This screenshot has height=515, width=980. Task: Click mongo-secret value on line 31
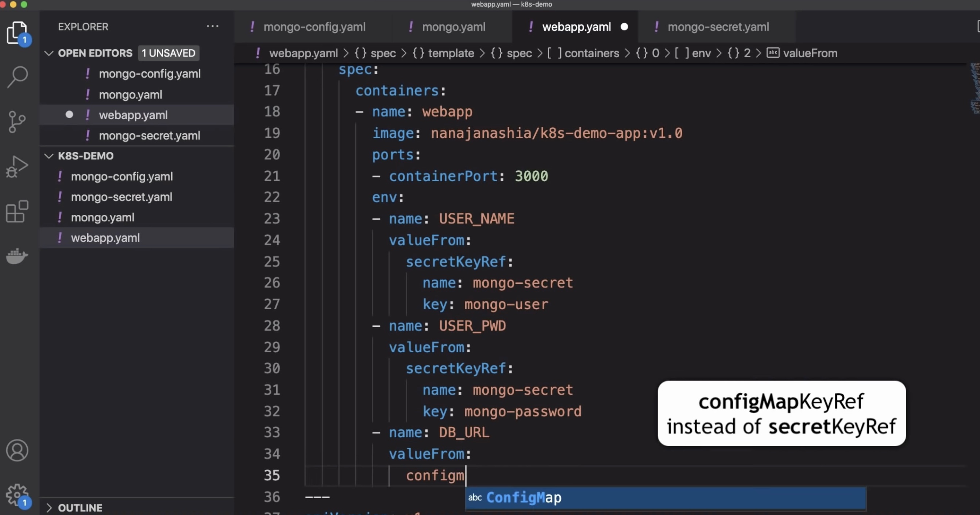(x=523, y=390)
